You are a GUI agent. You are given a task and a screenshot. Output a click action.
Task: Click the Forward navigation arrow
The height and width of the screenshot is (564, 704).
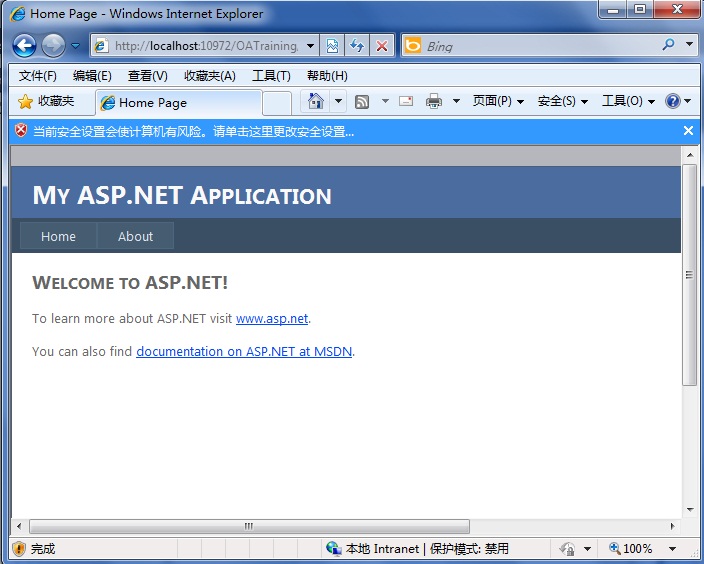click(x=53, y=45)
